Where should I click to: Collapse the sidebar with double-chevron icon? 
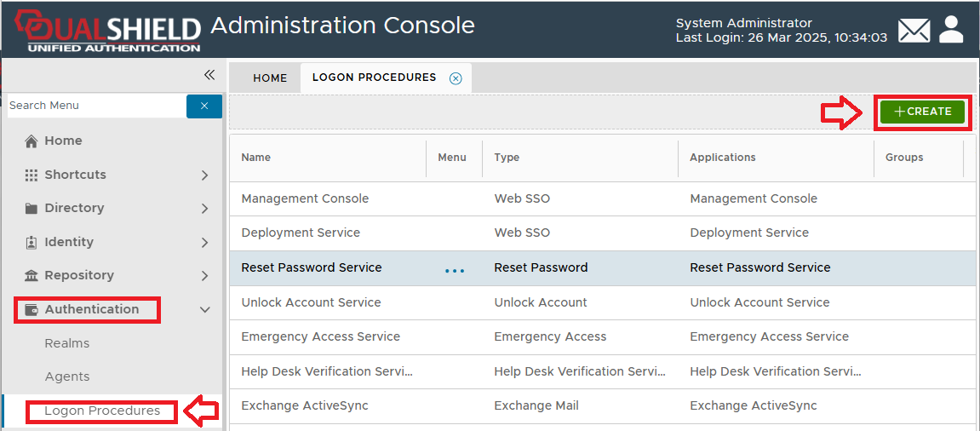pyautogui.click(x=209, y=75)
